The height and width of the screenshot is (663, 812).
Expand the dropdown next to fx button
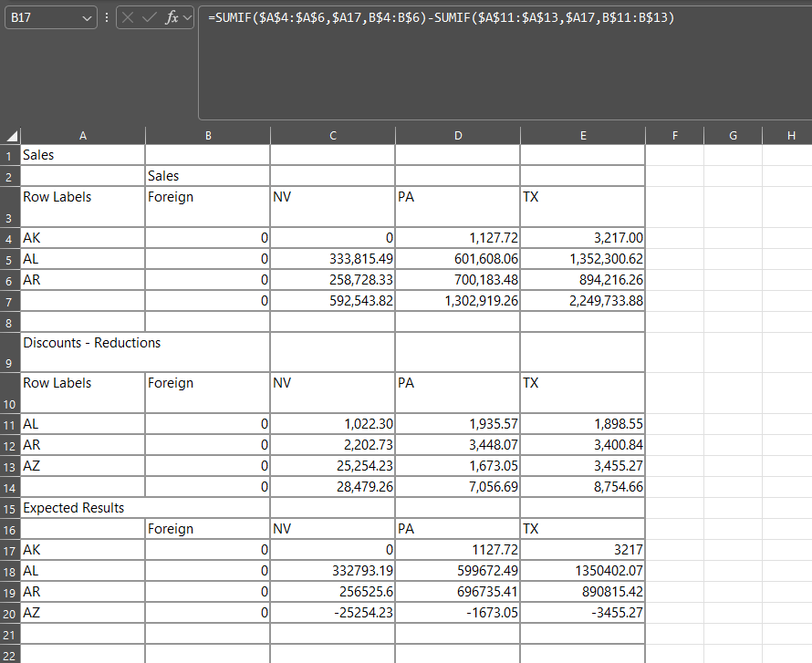(x=187, y=18)
